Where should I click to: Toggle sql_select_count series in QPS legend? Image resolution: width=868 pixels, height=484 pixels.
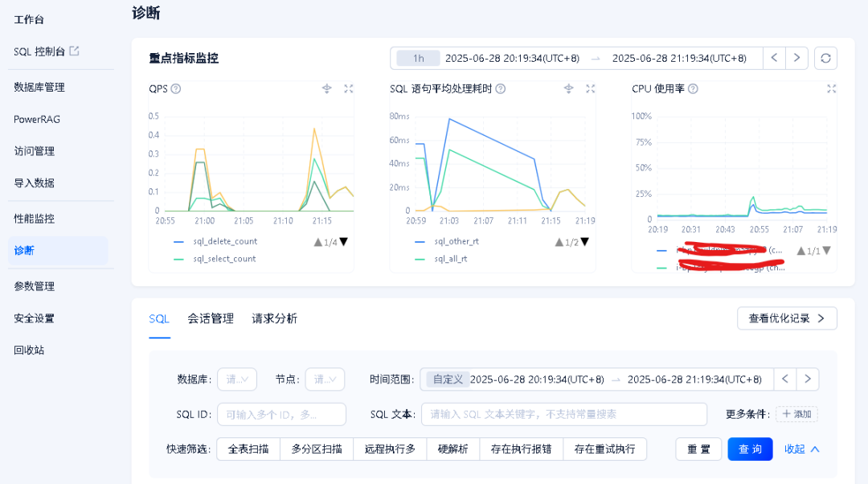click(215, 259)
